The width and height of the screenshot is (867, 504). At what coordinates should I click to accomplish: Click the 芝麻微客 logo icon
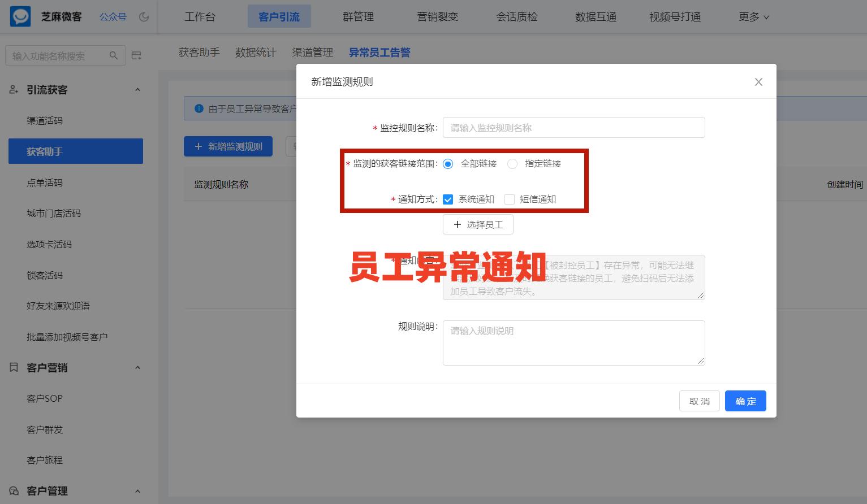[19, 16]
